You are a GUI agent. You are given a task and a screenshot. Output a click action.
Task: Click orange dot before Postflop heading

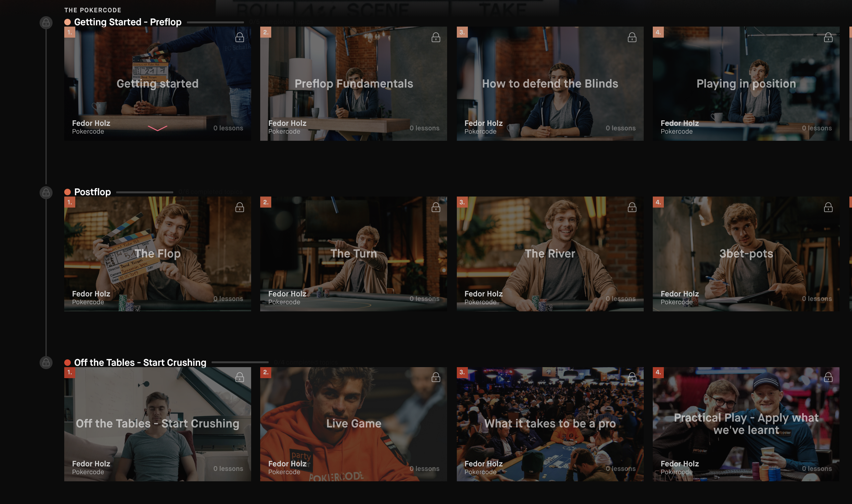(x=67, y=192)
